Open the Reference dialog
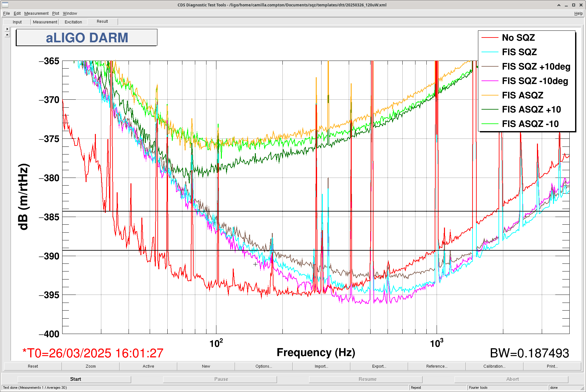 437,366
